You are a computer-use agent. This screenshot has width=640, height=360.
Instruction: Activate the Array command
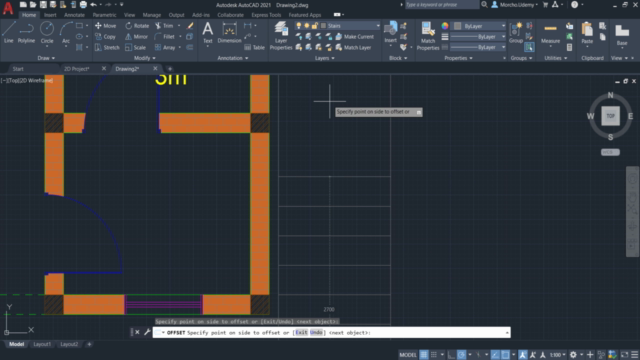tap(165, 48)
